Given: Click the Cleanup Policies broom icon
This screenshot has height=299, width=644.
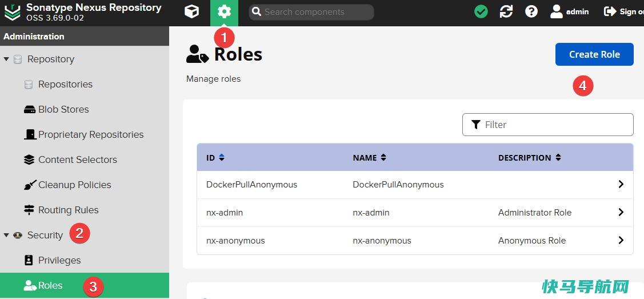Looking at the screenshot, I should pyautogui.click(x=30, y=185).
